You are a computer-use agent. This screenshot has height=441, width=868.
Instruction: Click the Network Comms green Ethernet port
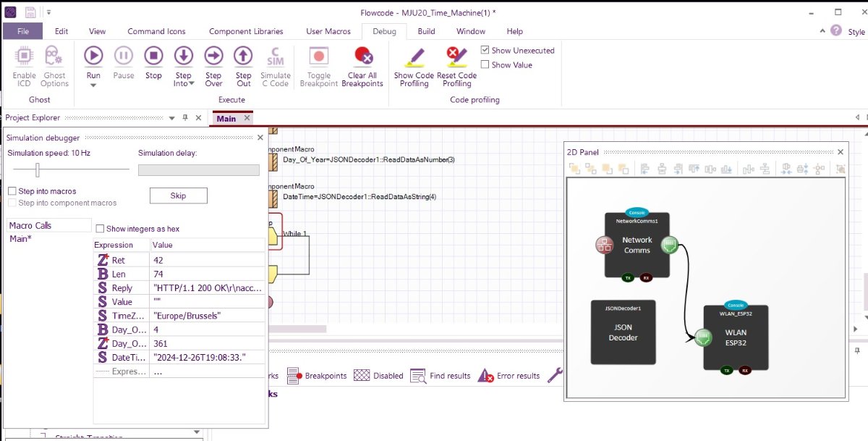point(669,245)
